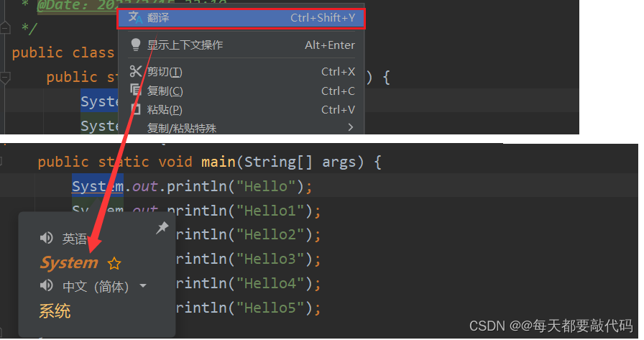The width and height of the screenshot is (644, 340).
Task: Star the word System as favorite
Action: coord(114,263)
